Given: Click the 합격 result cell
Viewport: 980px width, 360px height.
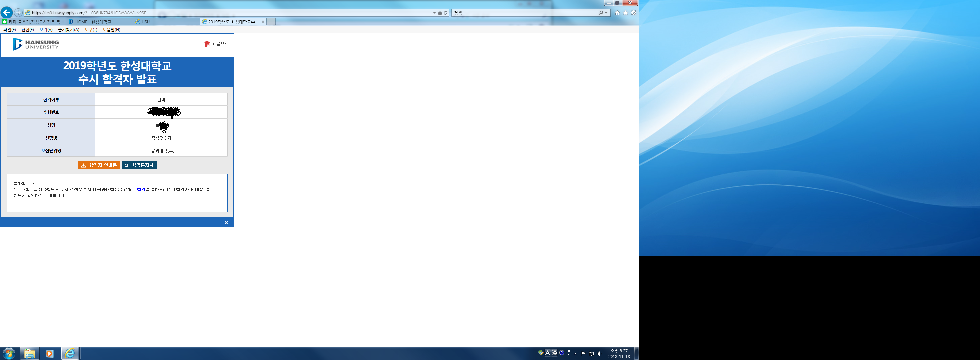Looking at the screenshot, I should tap(161, 99).
